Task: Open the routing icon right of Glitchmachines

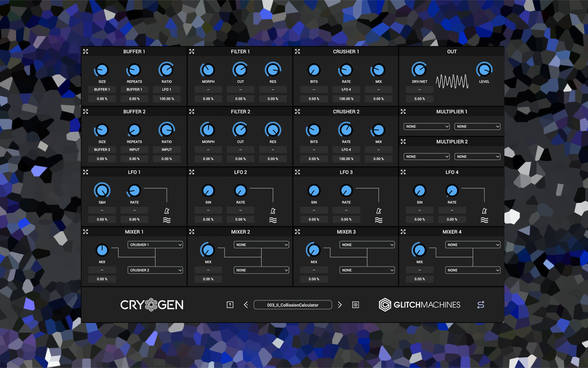Action: coord(481,305)
